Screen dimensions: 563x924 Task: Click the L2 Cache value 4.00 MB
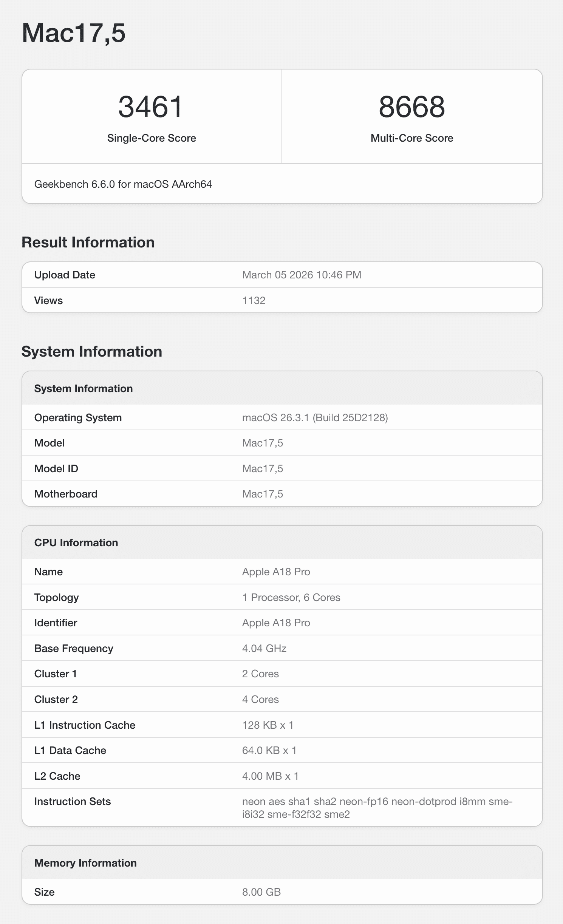[x=270, y=776]
